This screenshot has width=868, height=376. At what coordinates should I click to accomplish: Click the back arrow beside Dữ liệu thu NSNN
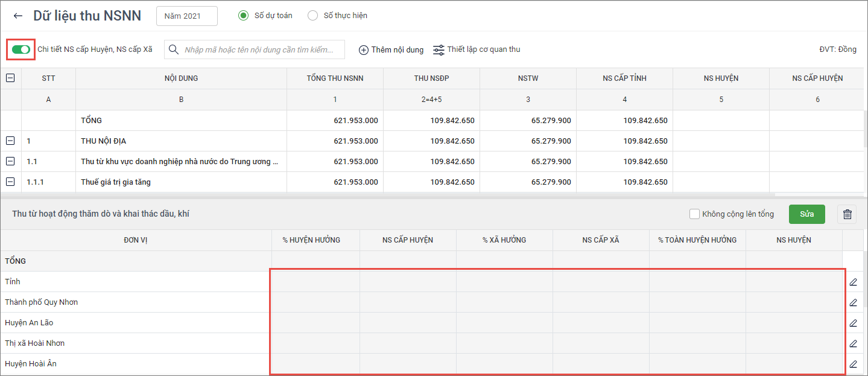point(18,16)
